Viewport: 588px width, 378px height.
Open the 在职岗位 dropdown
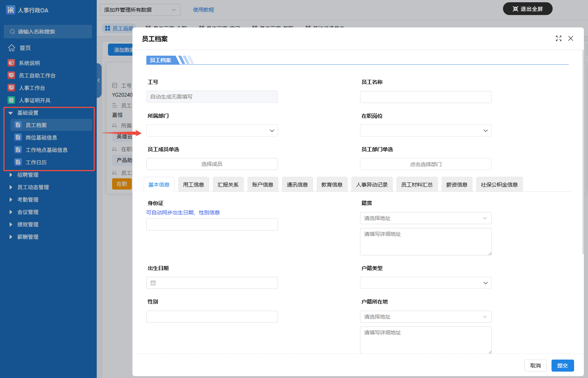[x=425, y=131]
